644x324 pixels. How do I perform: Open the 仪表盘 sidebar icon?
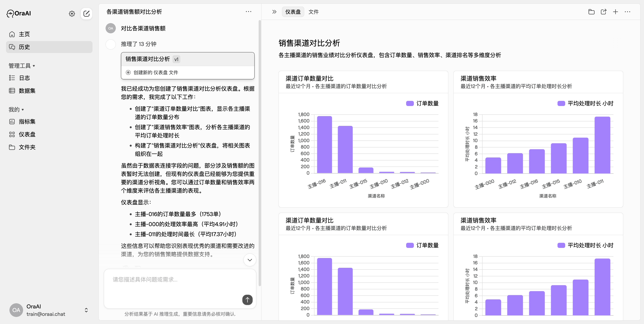click(x=12, y=134)
